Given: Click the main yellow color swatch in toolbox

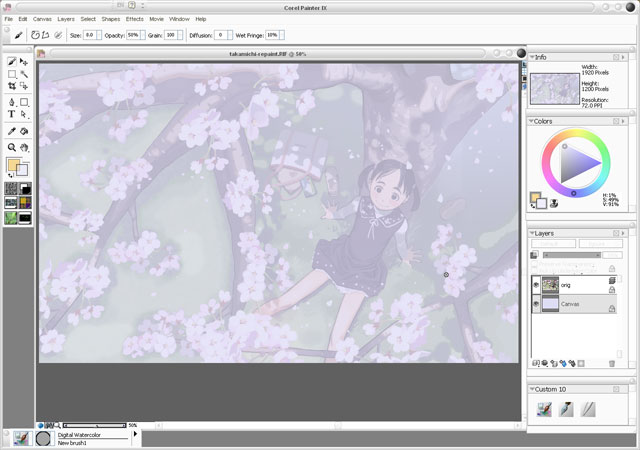Looking at the screenshot, I should [x=13, y=164].
